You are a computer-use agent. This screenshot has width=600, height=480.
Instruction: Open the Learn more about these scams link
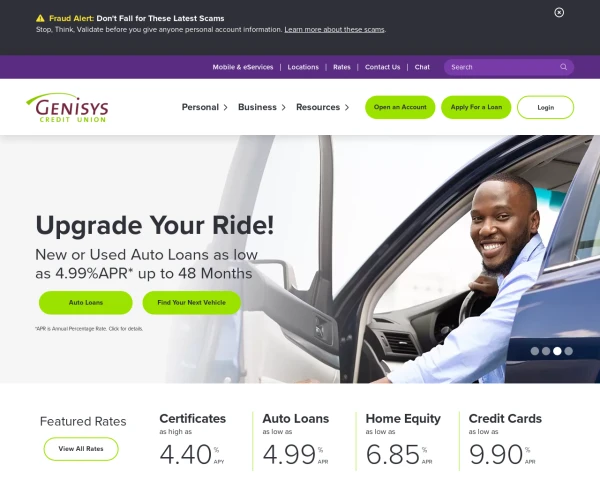point(334,29)
